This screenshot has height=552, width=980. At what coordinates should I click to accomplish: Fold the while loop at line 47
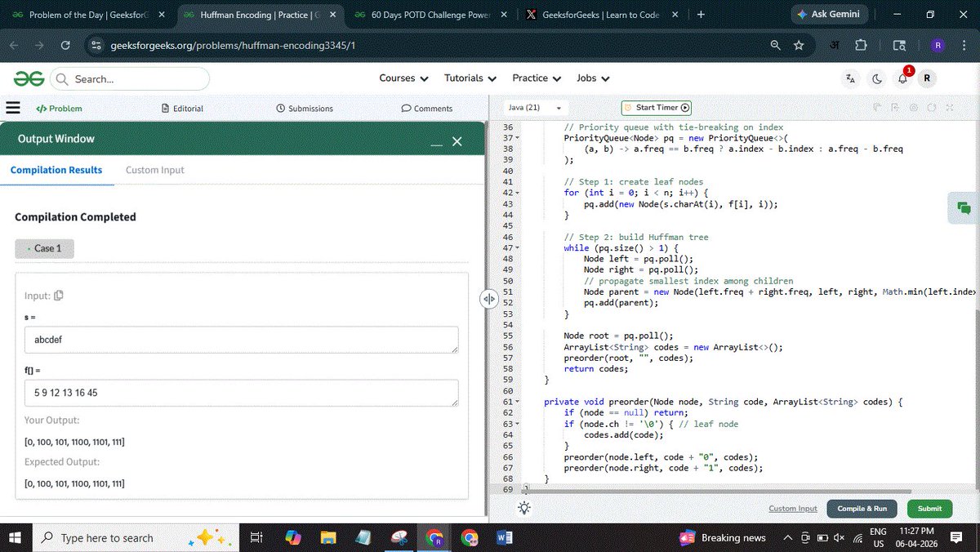pos(517,247)
